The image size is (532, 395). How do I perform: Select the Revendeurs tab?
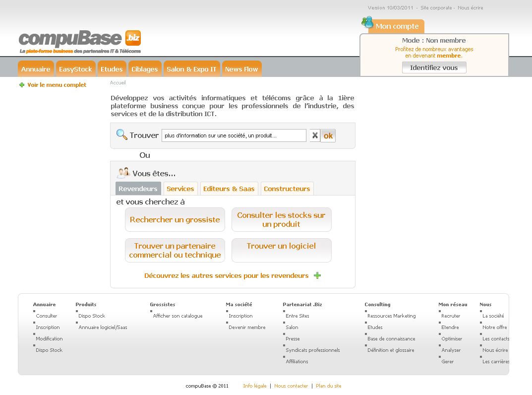[138, 189]
